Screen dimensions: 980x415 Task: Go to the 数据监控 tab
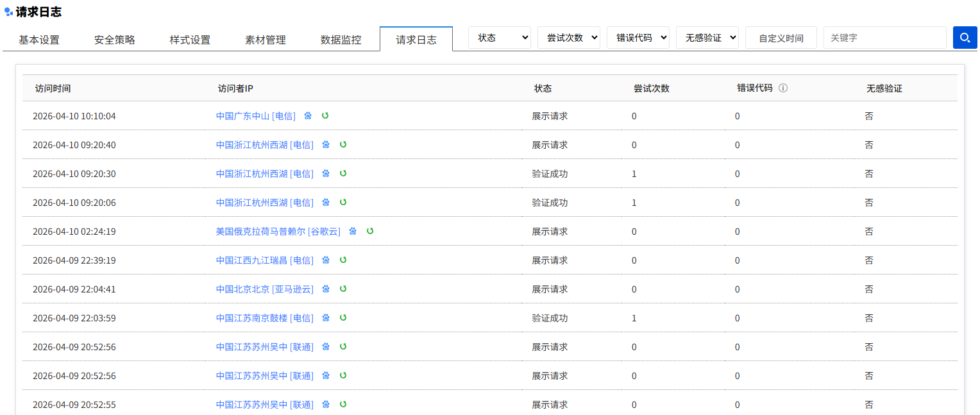click(341, 40)
